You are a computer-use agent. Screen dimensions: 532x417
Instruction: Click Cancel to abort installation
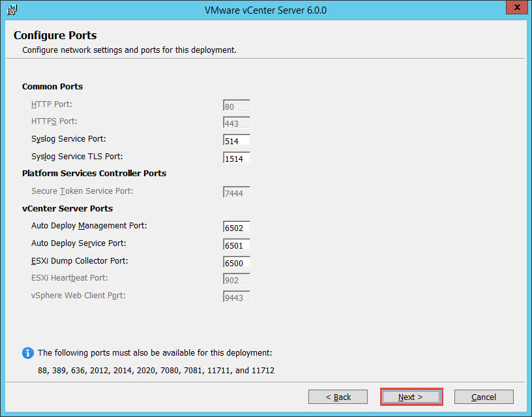click(483, 397)
